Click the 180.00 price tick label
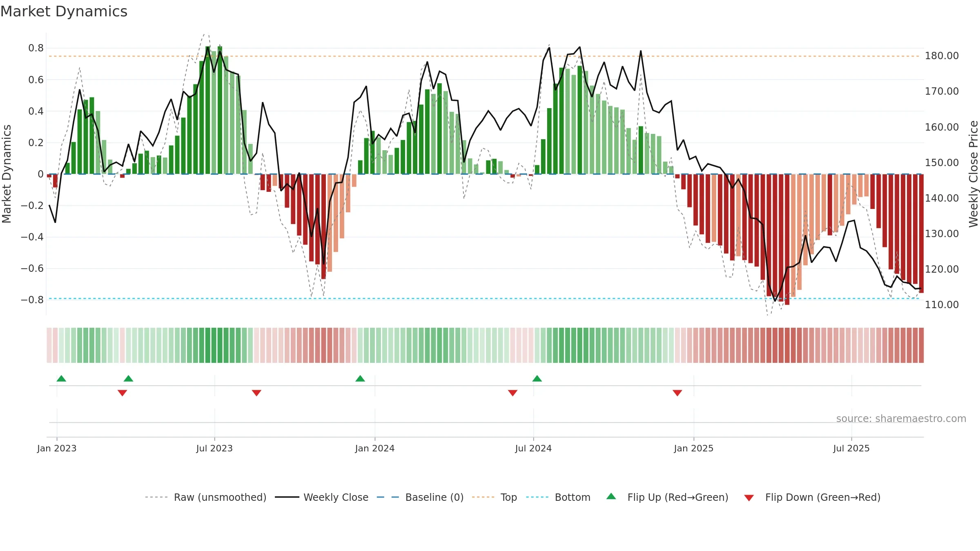980x551 pixels. 942,56
